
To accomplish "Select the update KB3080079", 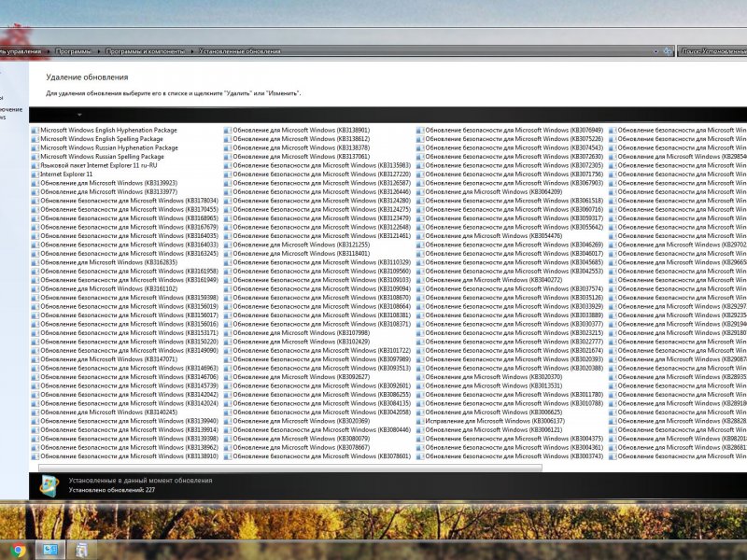I will click(x=301, y=439).
